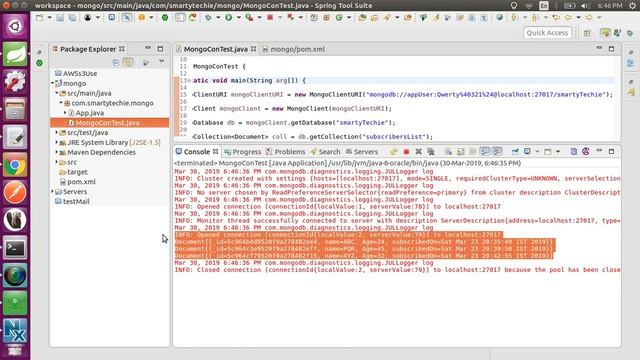
Task: Click the Closed connection log line
Action: [x=397, y=270]
